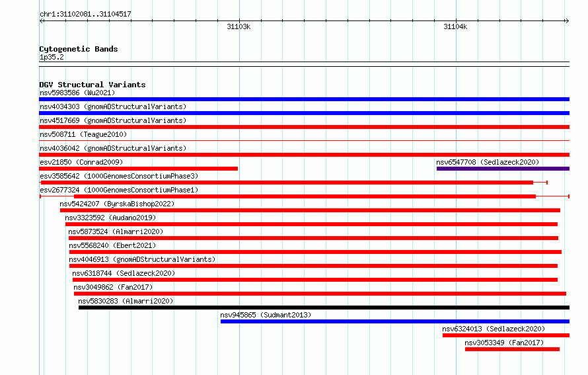The height and width of the screenshot is (375, 588).
Task: Click nsv5873524 (Almarri2020) label
Action: pos(116,231)
